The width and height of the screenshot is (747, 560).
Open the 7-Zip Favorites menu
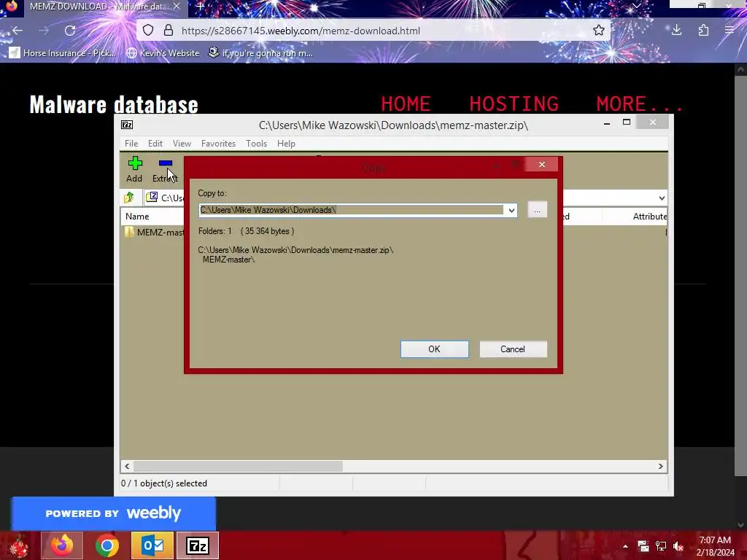218,144
